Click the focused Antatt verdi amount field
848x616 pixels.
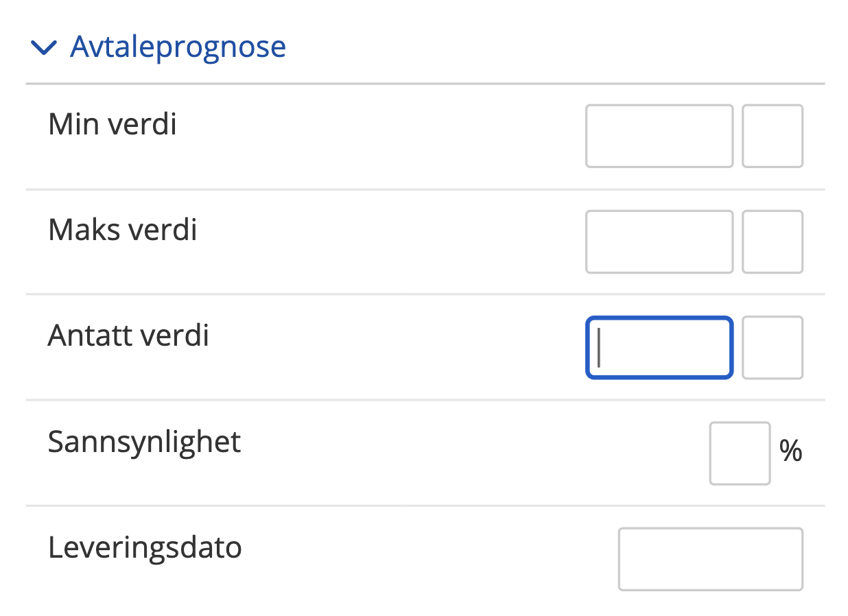click(659, 347)
